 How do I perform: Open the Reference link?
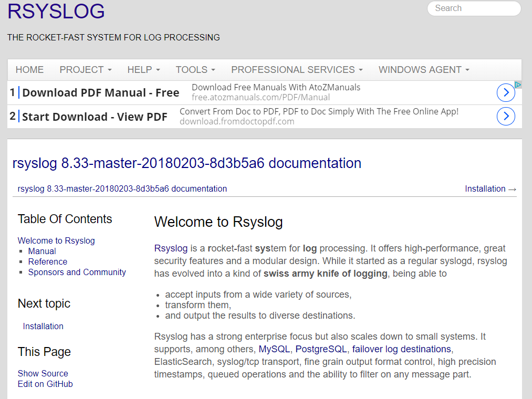pos(47,261)
